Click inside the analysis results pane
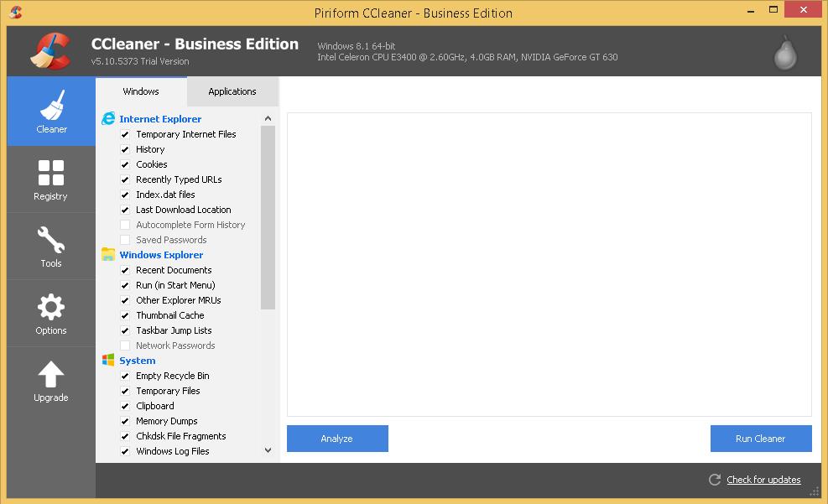 click(x=549, y=264)
